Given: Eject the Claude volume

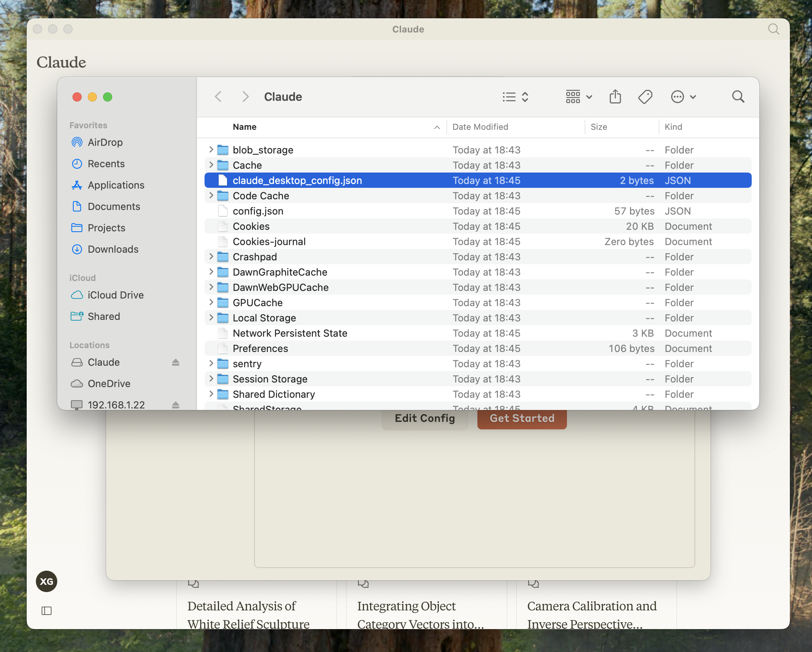Looking at the screenshot, I should coord(176,362).
